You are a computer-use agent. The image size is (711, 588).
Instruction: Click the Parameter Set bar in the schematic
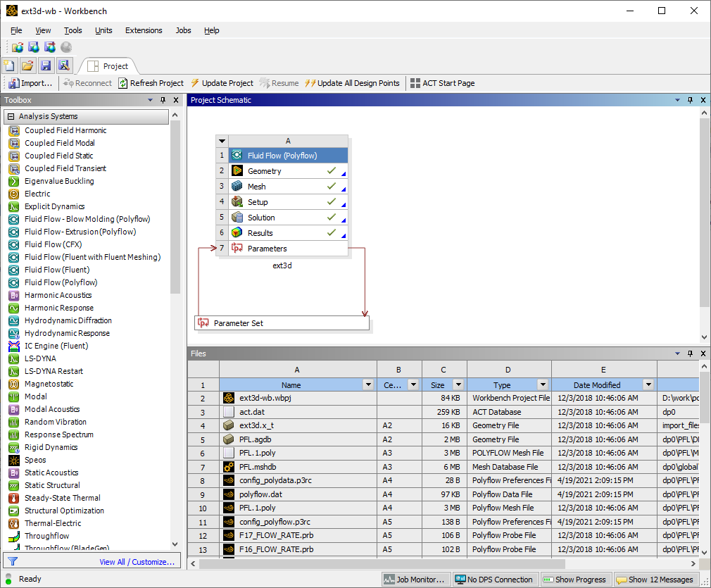click(x=282, y=323)
